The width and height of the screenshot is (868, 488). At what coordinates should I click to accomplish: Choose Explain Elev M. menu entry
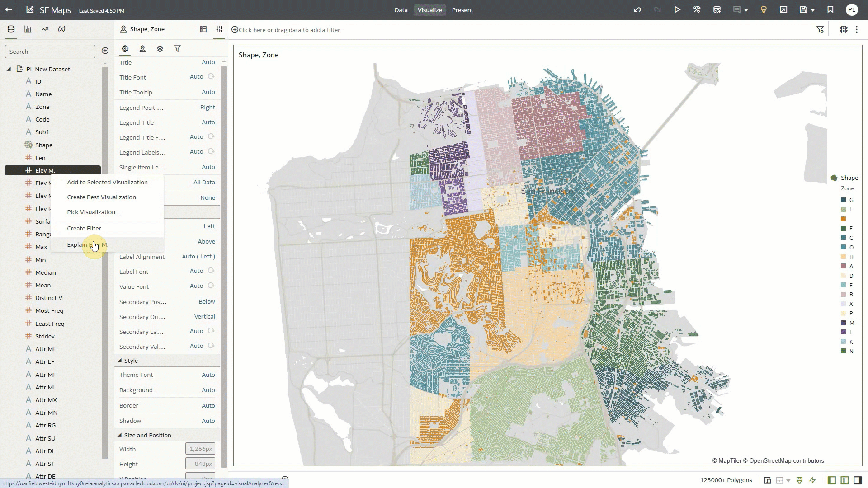coord(88,244)
